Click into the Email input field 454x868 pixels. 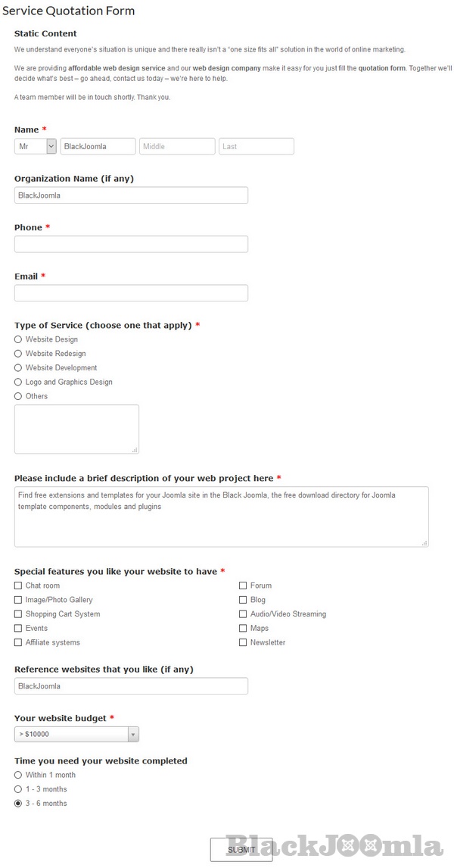[x=131, y=293]
